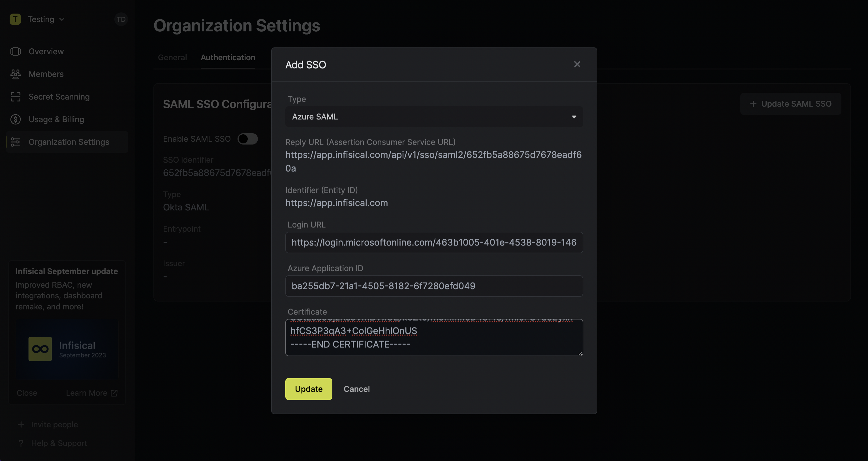Screen dimensions: 868x461
Task: Click the Organization Settings page heading
Action: coord(237,25)
